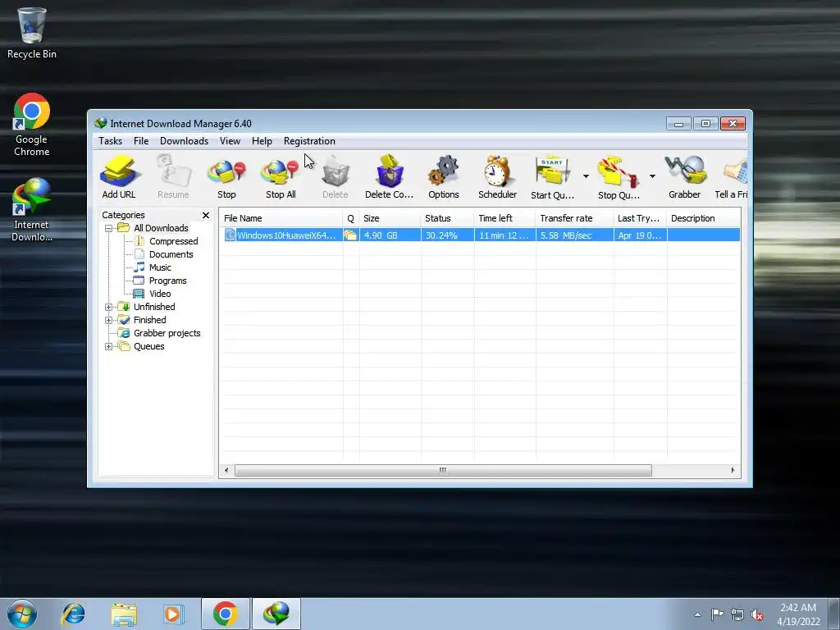Open Recycle Bin desktop icon
The height and width of the screenshot is (630, 840).
(x=32, y=33)
